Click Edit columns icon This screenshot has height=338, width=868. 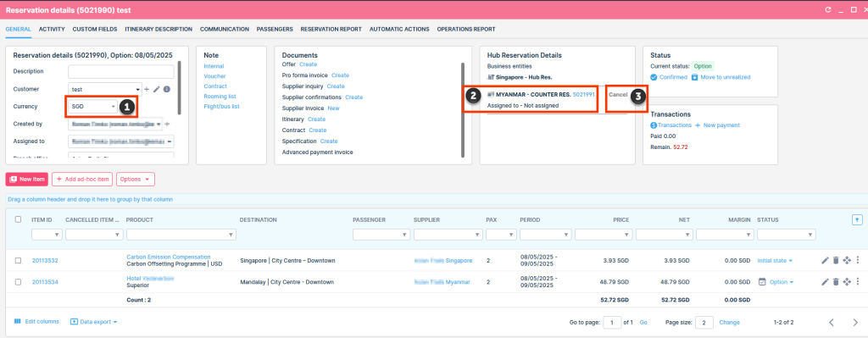[17, 321]
